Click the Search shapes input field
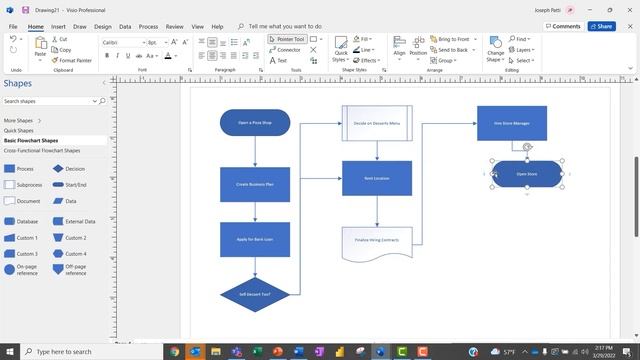The width and height of the screenshot is (640, 360). (x=47, y=101)
